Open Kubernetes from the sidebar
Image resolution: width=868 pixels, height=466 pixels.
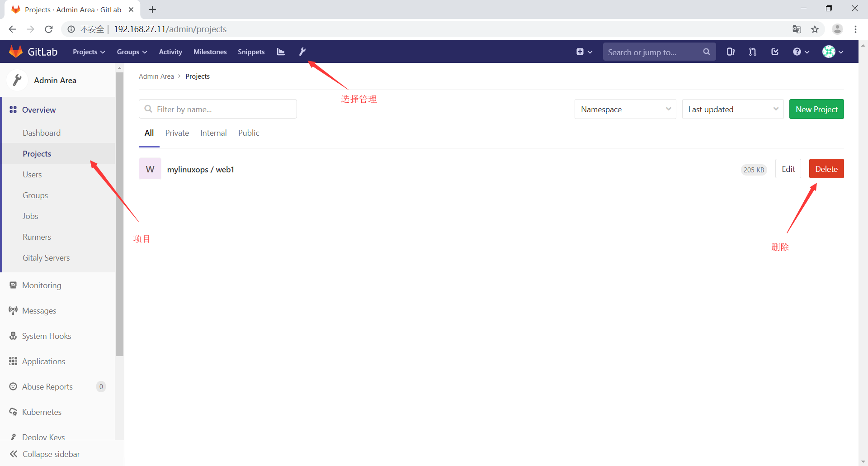pyautogui.click(x=42, y=412)
